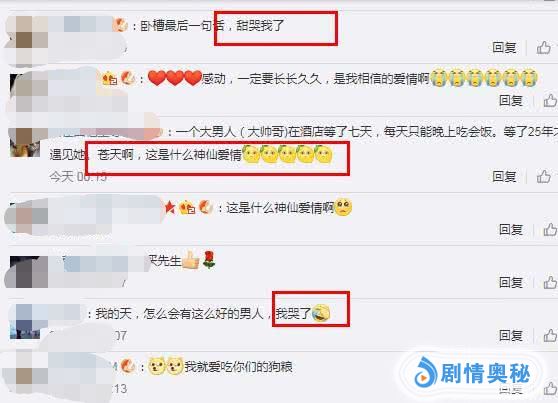Like the '苍天啊，这是什么神仙爱情' comment
This screenshot has height=403, width=558.
click(x=544, y=176)
